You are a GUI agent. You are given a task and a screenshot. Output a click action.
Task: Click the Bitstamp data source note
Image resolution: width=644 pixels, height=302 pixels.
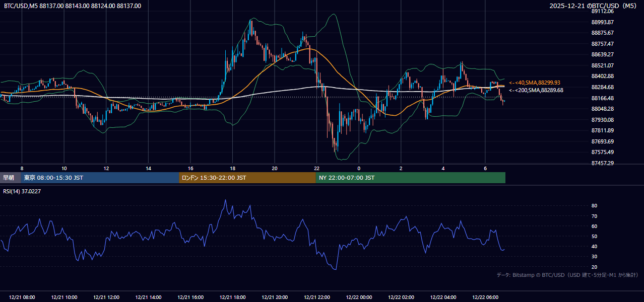click(567, 275)
